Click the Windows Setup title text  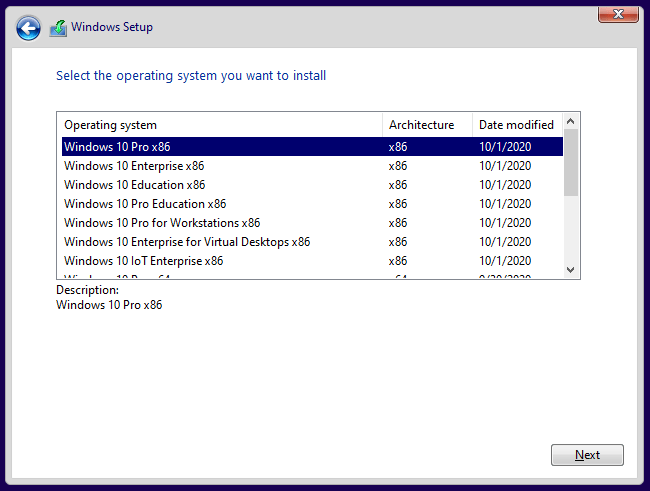(x=112, y=28)
